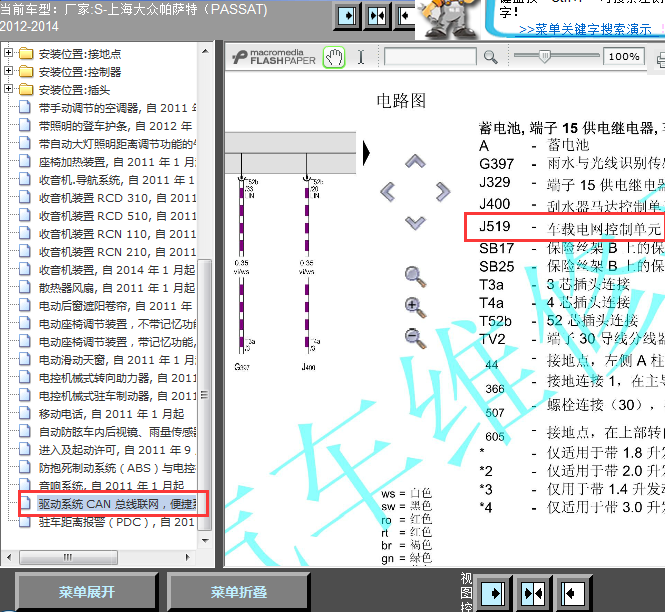Click top view control left-arrow button
665x612 pixels.
pos(406,16)
